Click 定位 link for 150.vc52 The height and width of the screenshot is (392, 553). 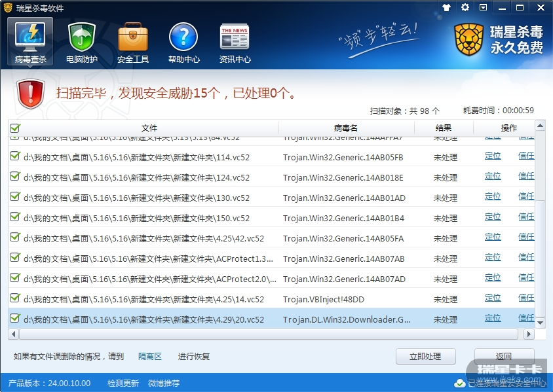click(493, 217)
